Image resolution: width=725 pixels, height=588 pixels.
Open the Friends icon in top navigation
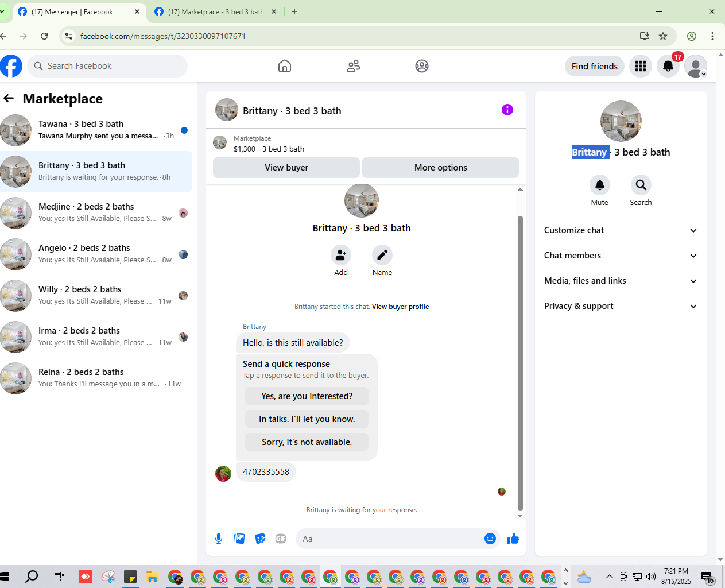(354, 66)
